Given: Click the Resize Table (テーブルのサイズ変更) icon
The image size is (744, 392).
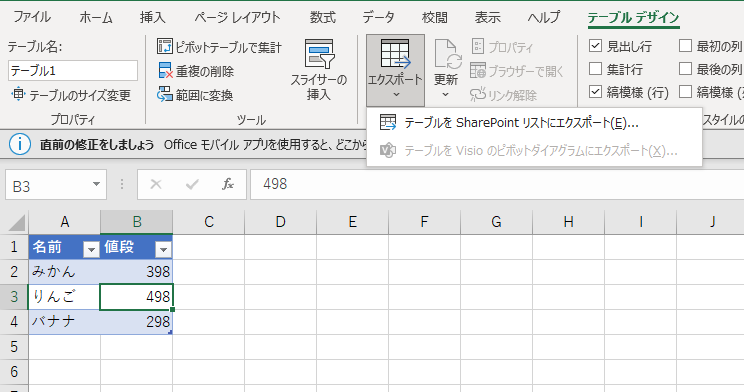Looking at the screenshot, I should 18,94.
